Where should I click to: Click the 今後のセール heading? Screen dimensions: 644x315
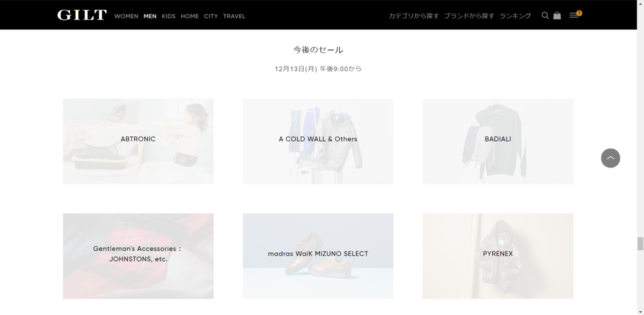coord(318,50)
